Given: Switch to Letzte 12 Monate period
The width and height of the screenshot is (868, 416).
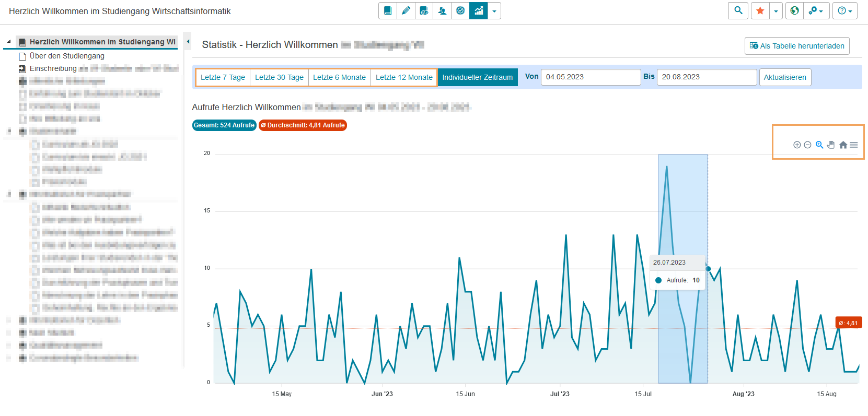Looking at the screenshot, I should coord(404,77).
